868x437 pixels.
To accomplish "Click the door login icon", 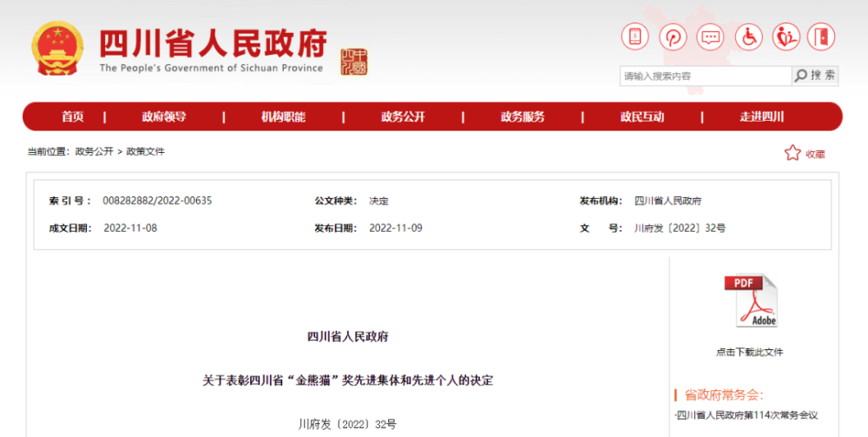I will coord(821,37).
